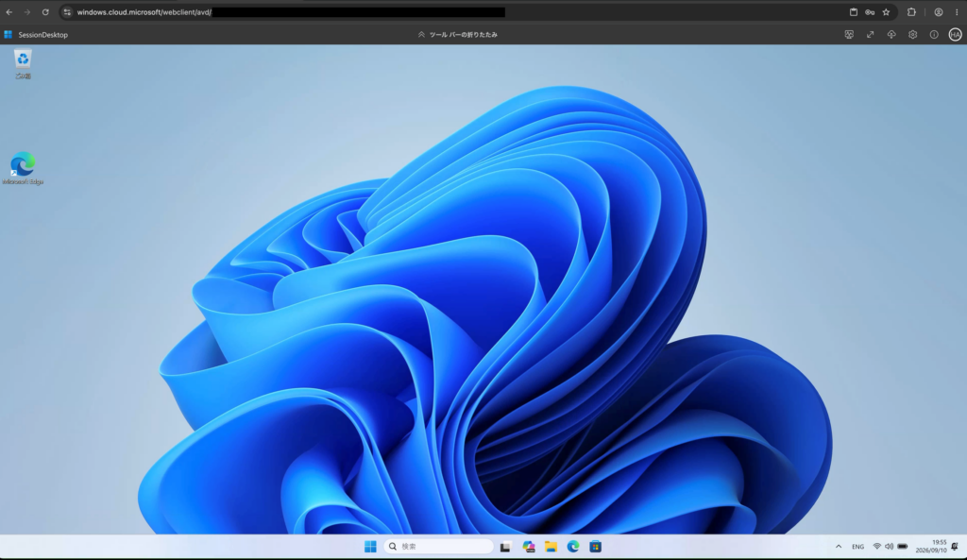
Task: Open the connection information monitor icon
Action: pyautogui.click(x=849, y=35)
